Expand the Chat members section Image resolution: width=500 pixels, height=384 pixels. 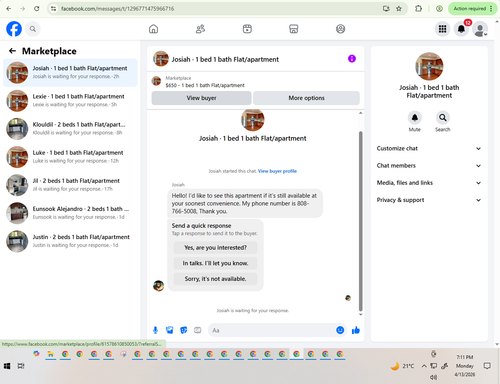click(x=429, y=166)
